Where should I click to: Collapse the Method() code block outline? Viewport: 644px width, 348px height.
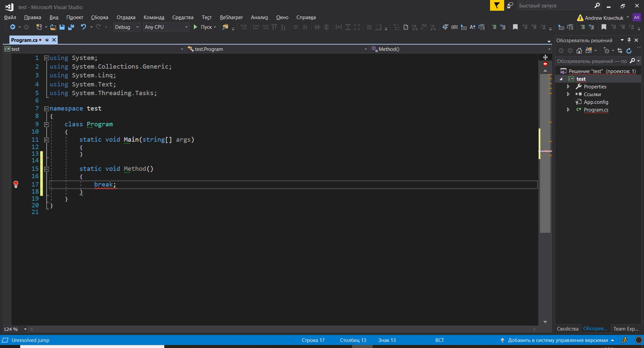pyautogui.click(x=47, y=169)
